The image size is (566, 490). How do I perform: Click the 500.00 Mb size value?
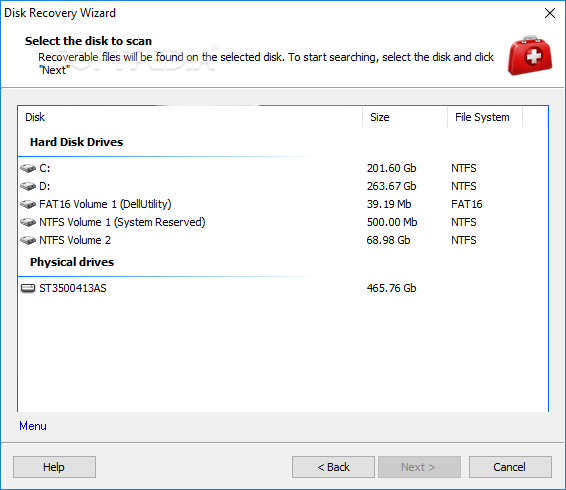click(x=392, y=222)
